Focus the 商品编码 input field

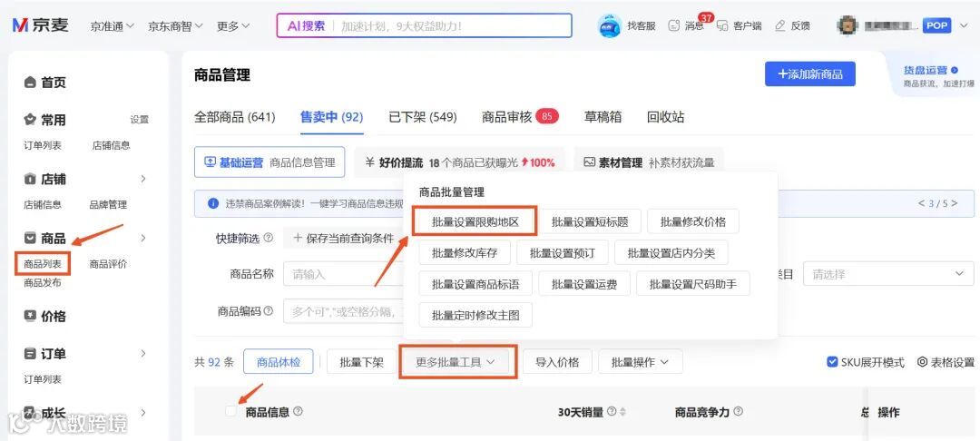coord(344,311)
